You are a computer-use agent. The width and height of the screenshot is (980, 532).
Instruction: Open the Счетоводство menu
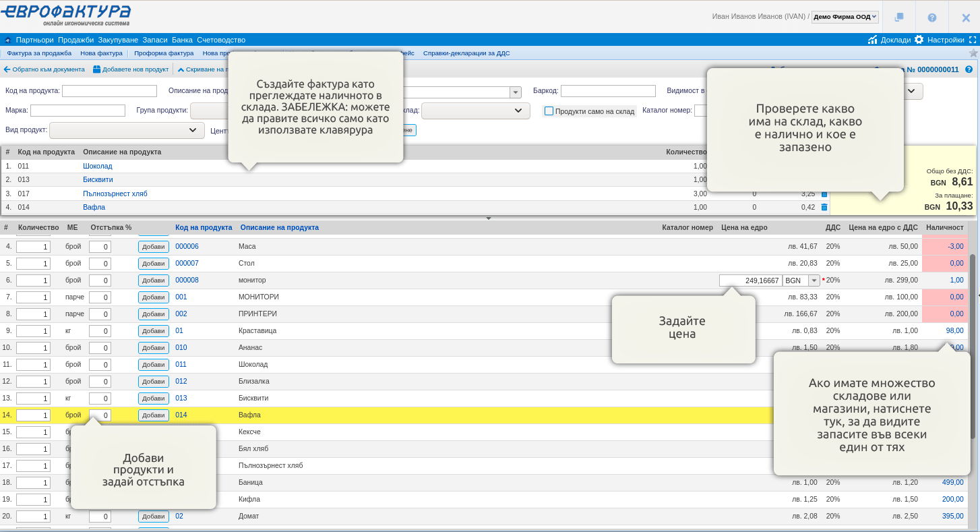coord(221,40)
